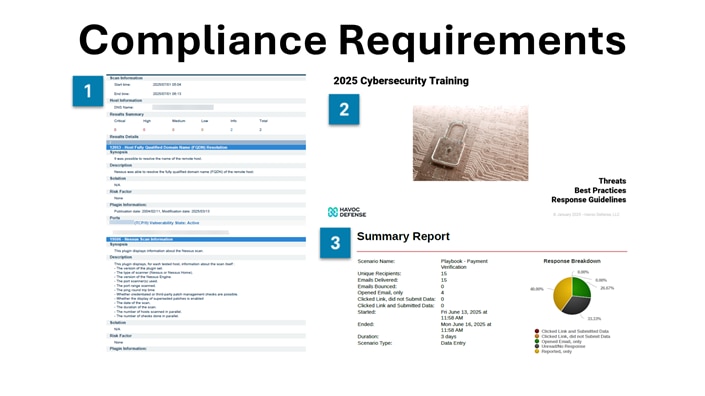Click the "Emails Bounced:" label
The height and width of the screenshot is (396, 705).
tap(377, 286)
